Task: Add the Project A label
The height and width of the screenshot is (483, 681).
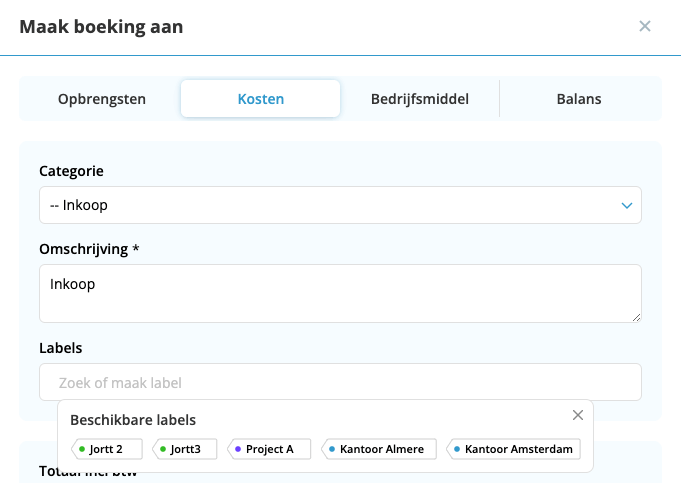Action: click(269, 449)
